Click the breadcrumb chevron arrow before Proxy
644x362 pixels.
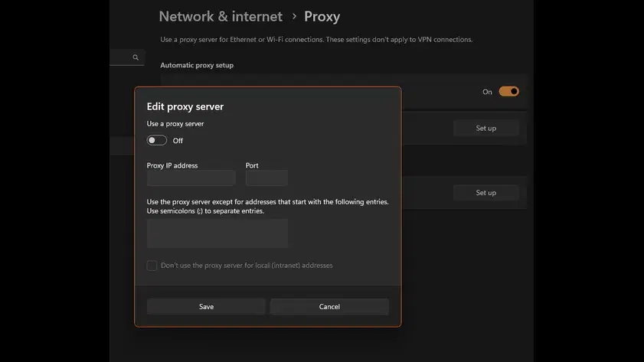[x=293, y=16]
